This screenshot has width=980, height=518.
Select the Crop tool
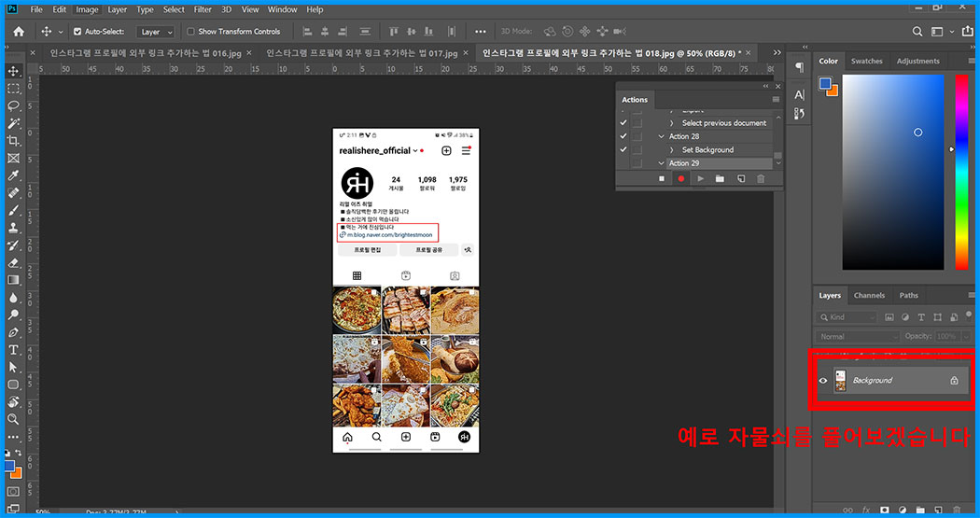pos(13,141)
